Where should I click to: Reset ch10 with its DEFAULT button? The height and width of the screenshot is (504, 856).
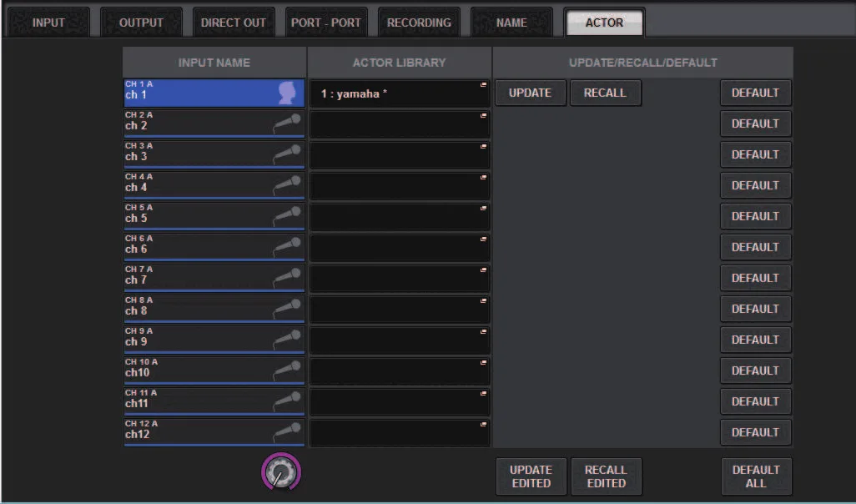pos(756,370)
